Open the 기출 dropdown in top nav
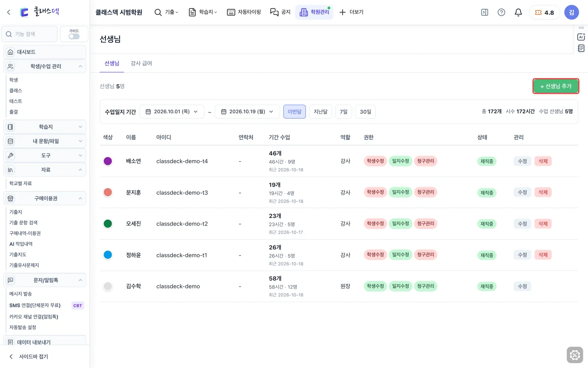The height and width of the screenshot is (368, 588). (x=166, y=12)
